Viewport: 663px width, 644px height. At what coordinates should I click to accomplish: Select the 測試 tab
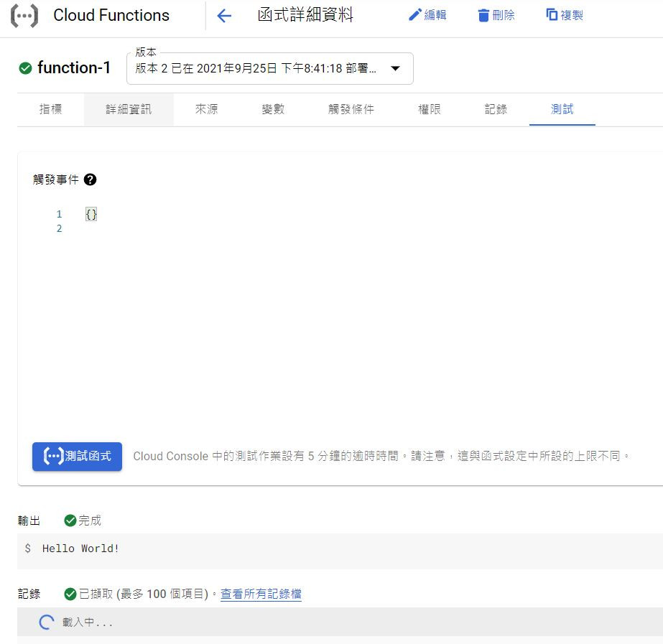pos(562,109)
